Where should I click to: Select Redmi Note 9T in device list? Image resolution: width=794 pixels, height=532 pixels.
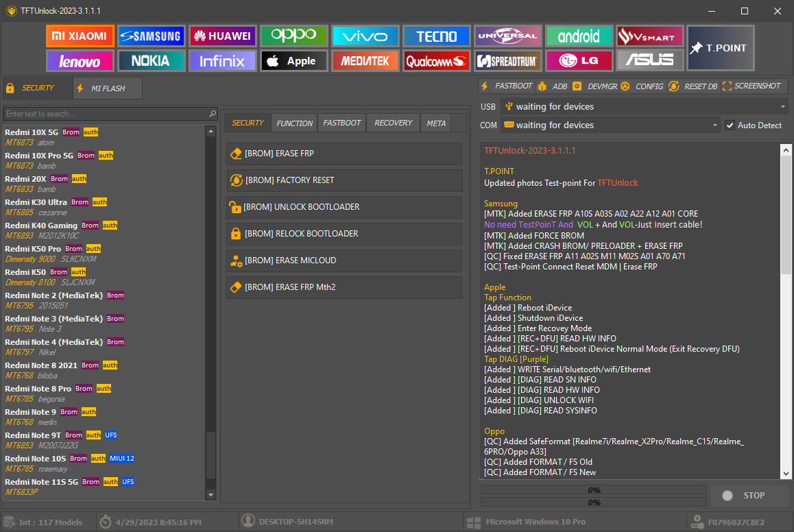[x=33, y=435]
